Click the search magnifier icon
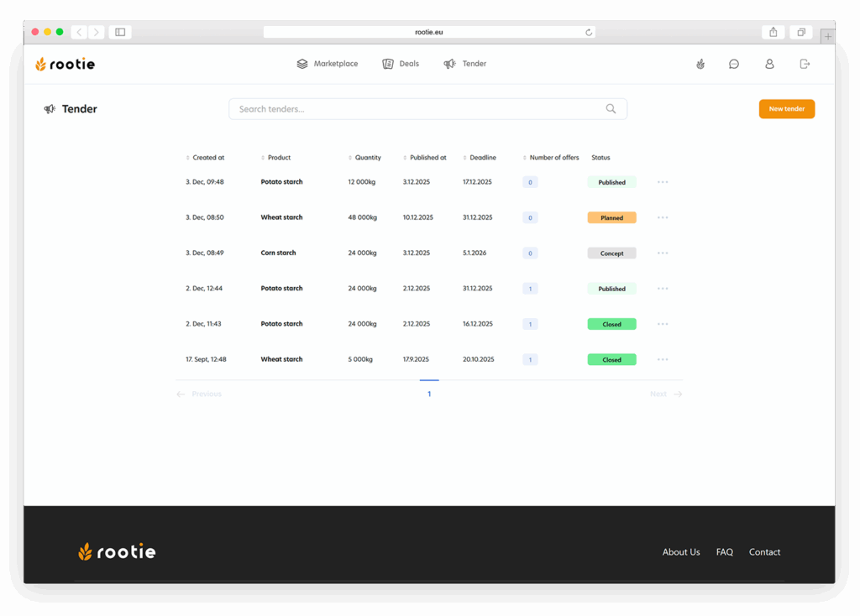 click(611, 109)
